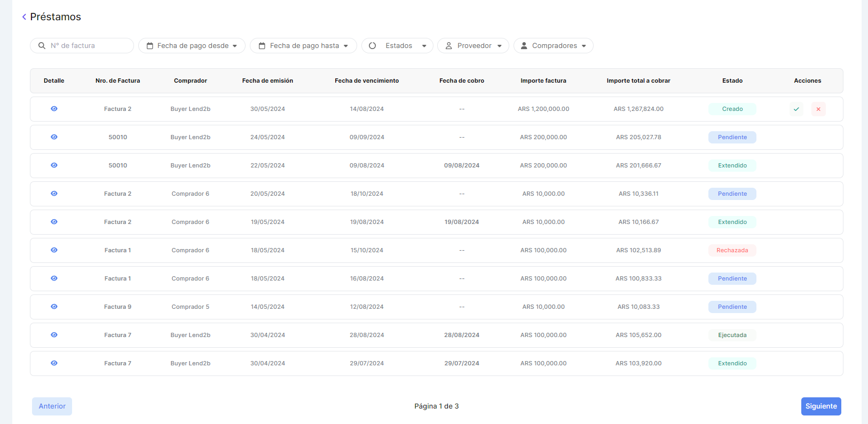Open eye icon for Factura 7 due 29/07/2024
Screen dimensions: 868x424
54,363
